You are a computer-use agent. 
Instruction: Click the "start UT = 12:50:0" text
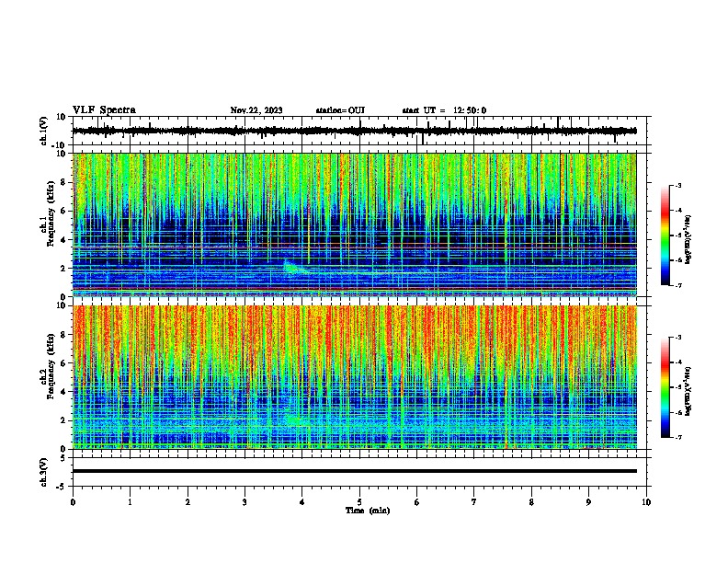coord(444,110)
